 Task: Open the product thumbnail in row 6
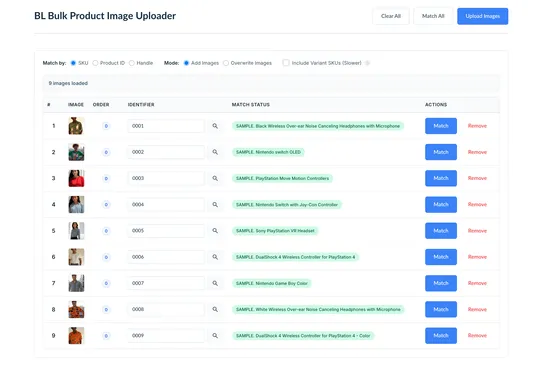(x=76, y=257)
